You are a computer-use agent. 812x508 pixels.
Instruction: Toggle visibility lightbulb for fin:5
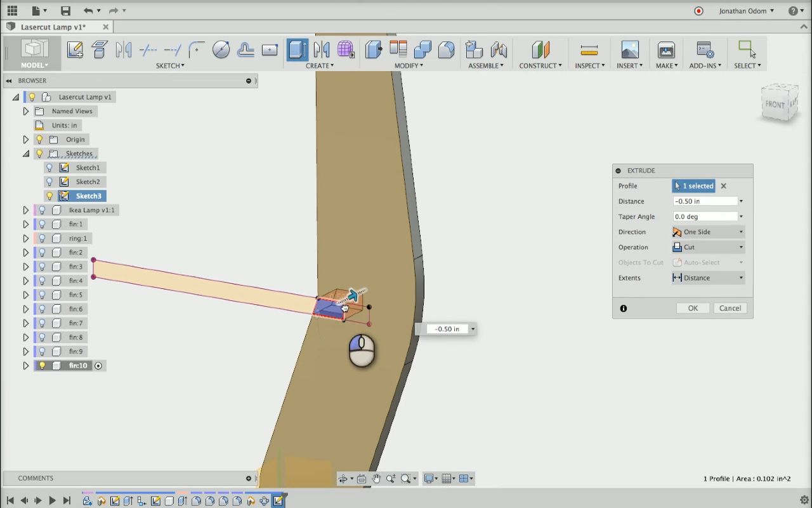[x=42, y=295]
